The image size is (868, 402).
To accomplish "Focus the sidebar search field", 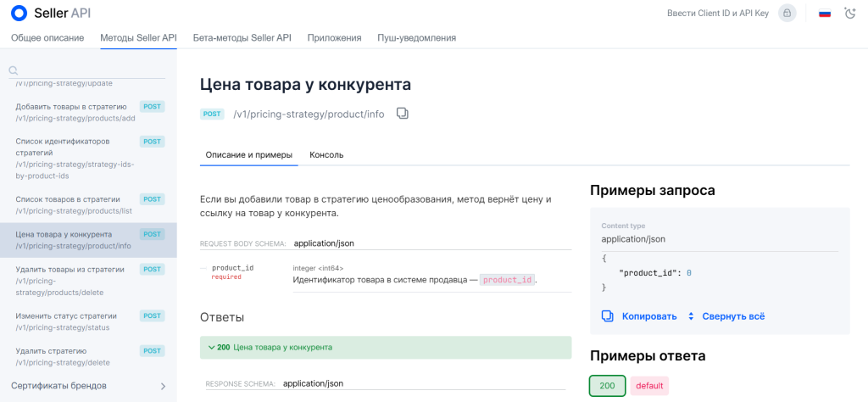I will [x=88, y=70].
